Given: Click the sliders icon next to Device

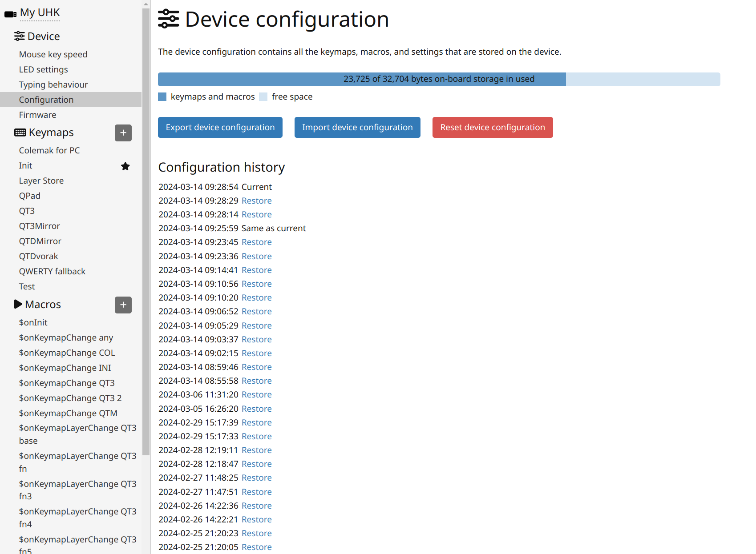Looking at the screenshot, I should (19, 36).
